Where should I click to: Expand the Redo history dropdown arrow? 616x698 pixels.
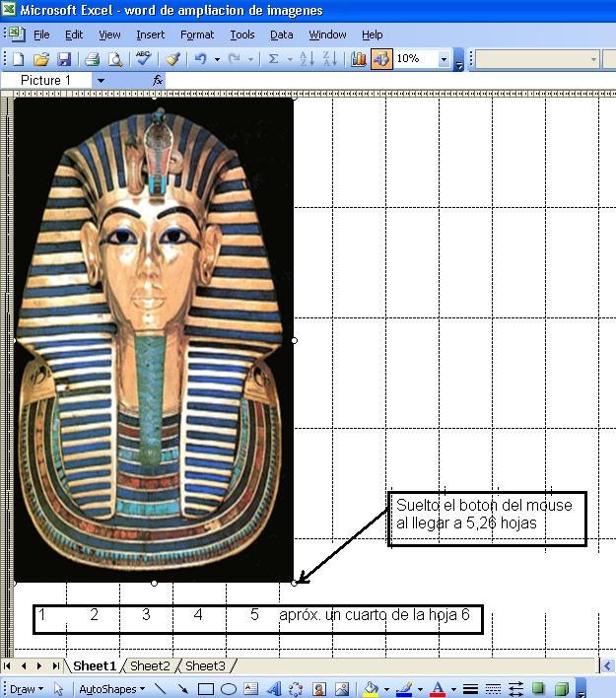click(250, 59)
